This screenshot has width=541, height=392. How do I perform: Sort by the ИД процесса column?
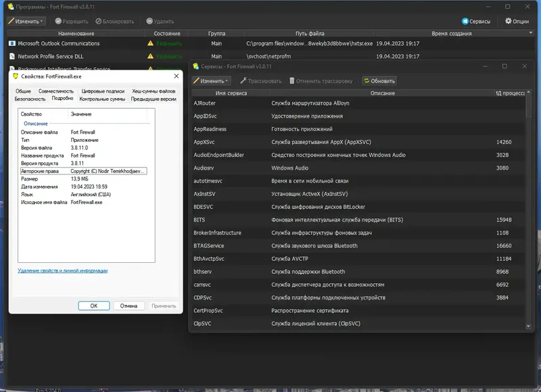click(x=510, y=93)
